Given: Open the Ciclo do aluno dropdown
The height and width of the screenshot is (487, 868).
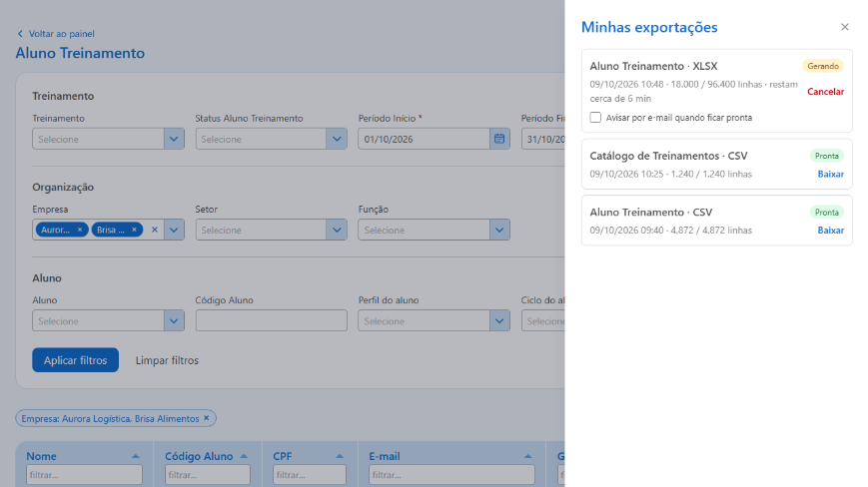Looking at the screenshot, I should (x=543, y=320).
